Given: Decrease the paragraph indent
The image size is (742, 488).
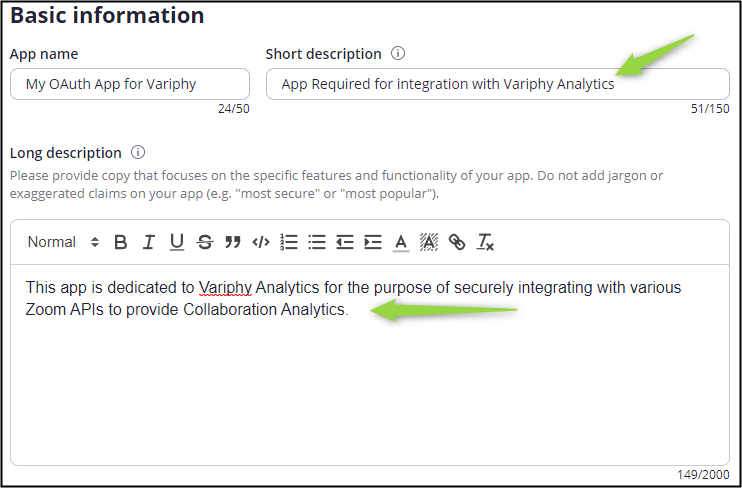Looking at the screenshot, I should point(345,242).
